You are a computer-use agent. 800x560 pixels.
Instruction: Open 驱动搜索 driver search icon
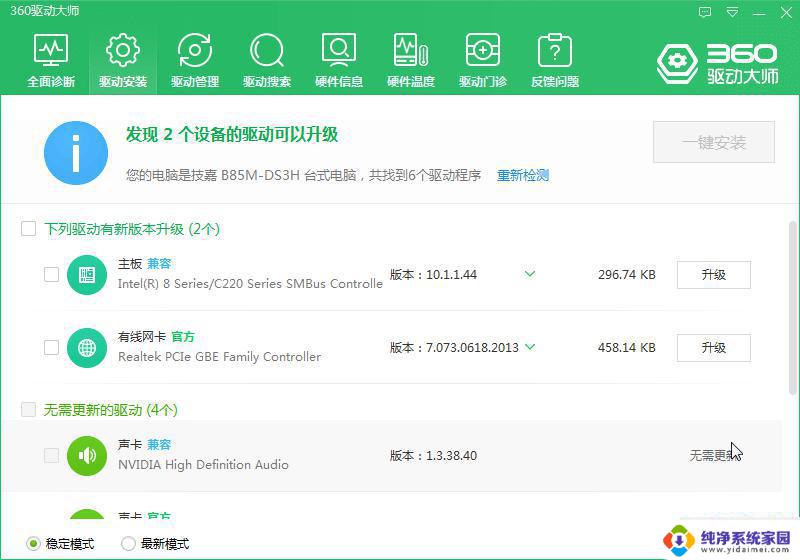pos(267,60)
